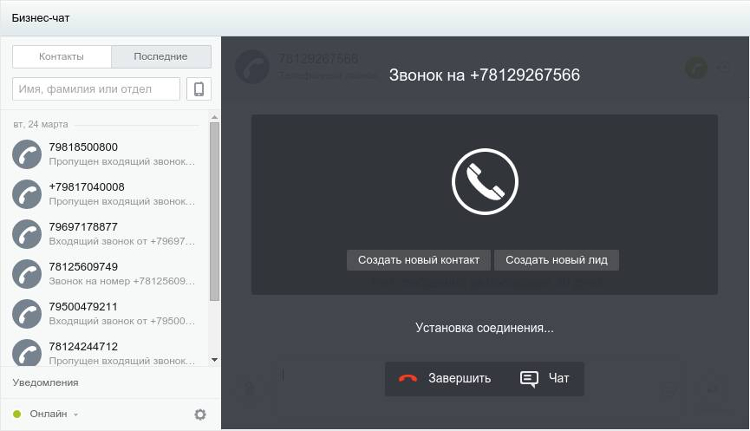
Task: Click the вт, 24 марта date header
Action: coord(41,124)
